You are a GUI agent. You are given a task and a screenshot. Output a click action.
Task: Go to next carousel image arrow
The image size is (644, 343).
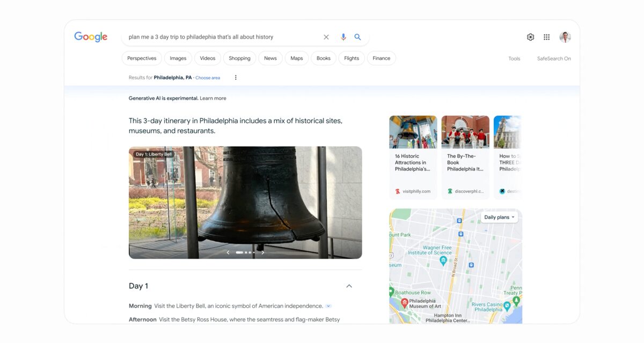[x=262, y=252]
